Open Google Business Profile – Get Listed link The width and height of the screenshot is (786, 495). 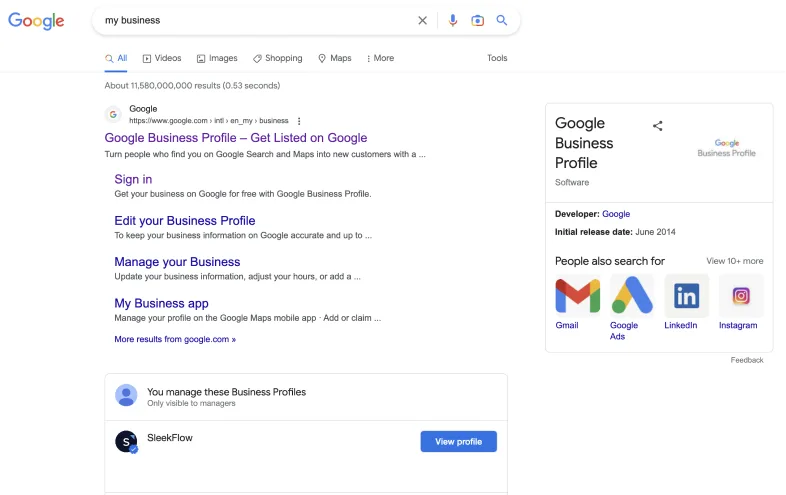tap(236, 138)
